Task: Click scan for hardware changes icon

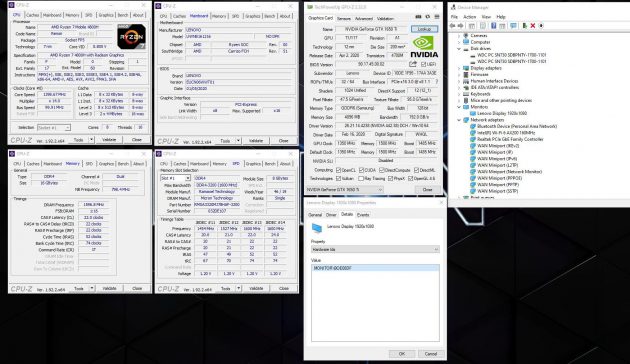Action: pyautogui.click(x=513, y=26)
